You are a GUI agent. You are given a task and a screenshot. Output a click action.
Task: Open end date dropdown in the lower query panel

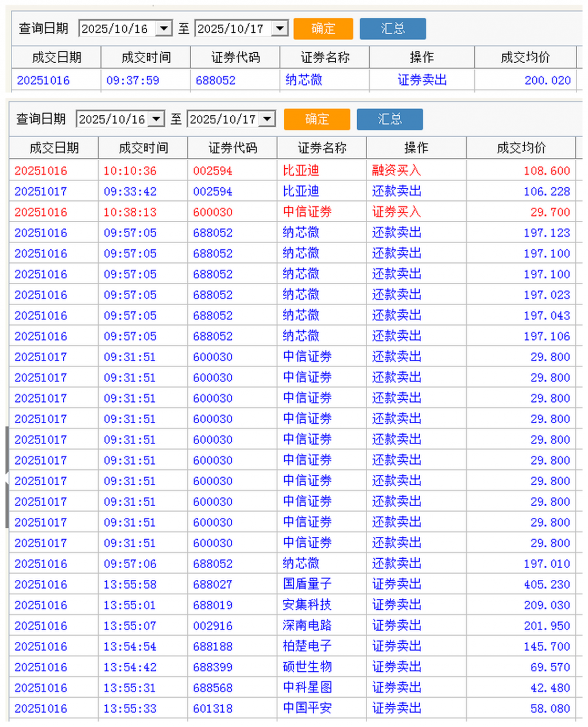(x=267, y=119)
